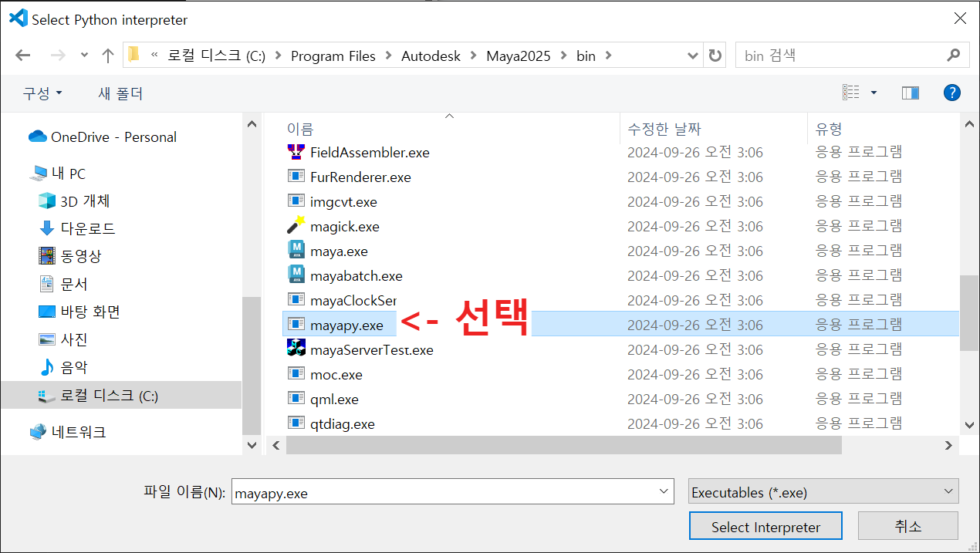The width and height of the screenshot is (980, 553).
Task: Change the view layout icon
Action: (x=851, y=93)
